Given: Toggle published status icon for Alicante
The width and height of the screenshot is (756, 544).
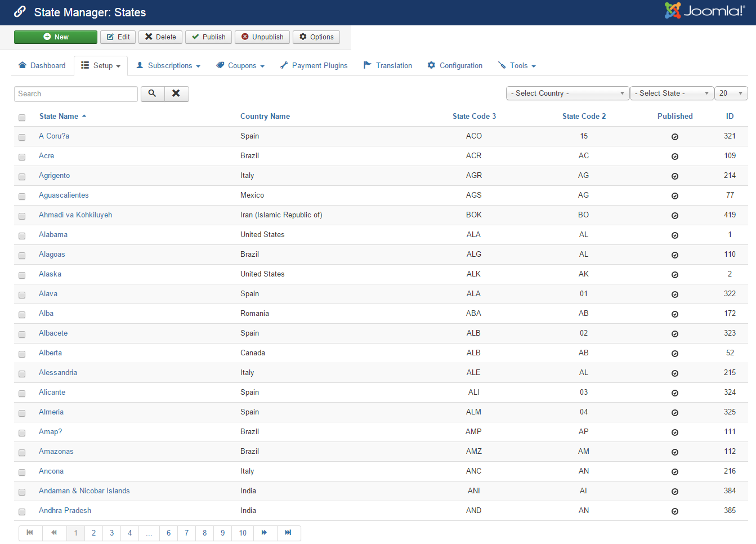Looking at the screenshot, I should tap(675, 393).
